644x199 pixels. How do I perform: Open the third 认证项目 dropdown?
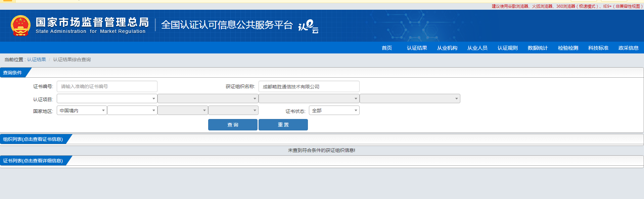(309, 98)
